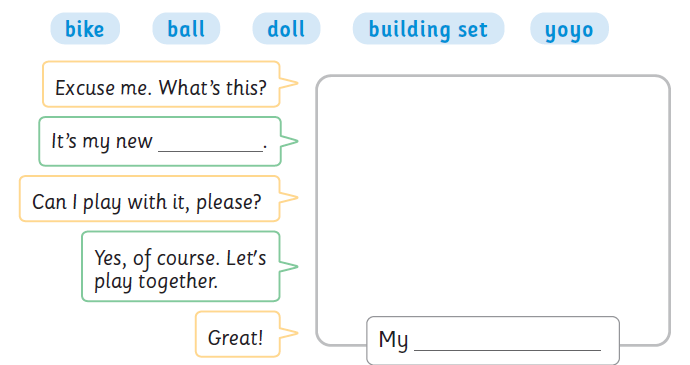Select the 'bike' word chip
Image resolution: width=690 pixels, height=365 pixels.
(85, 29)
